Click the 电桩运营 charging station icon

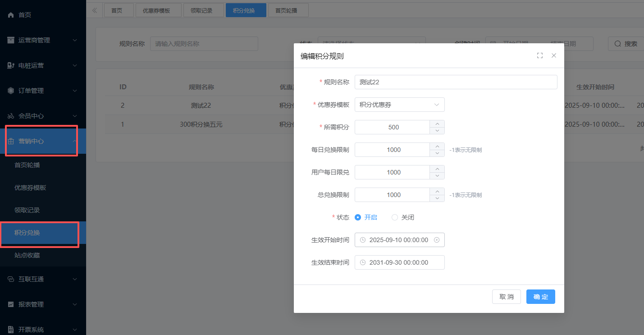(11, 65)
